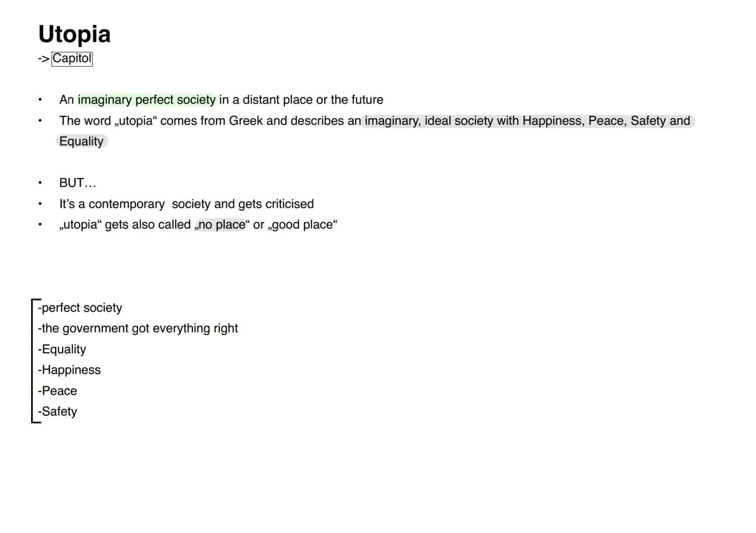Click -Safety in bracketed list
756x533 pixels.
tap(58, 411)
